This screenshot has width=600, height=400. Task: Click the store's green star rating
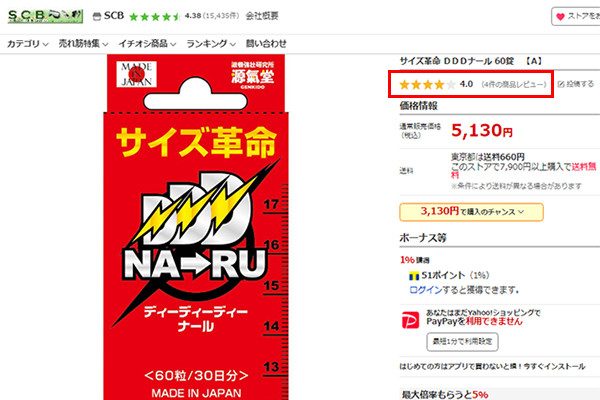point(154,16)
